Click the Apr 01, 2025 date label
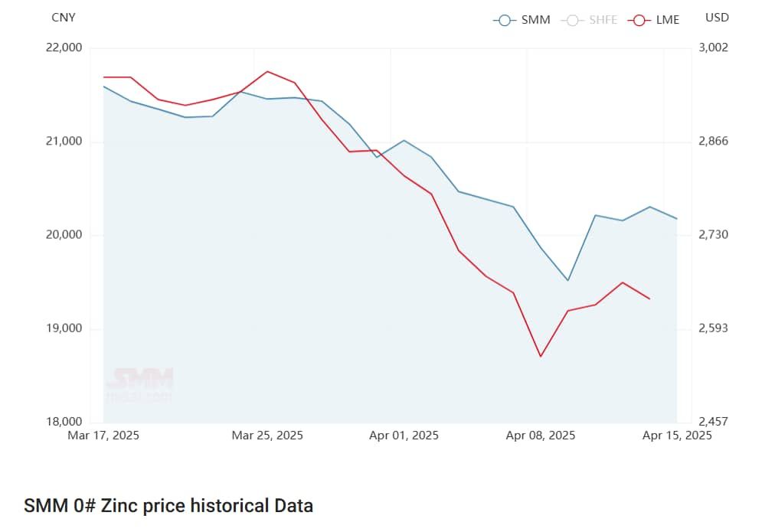 point(404,436)
